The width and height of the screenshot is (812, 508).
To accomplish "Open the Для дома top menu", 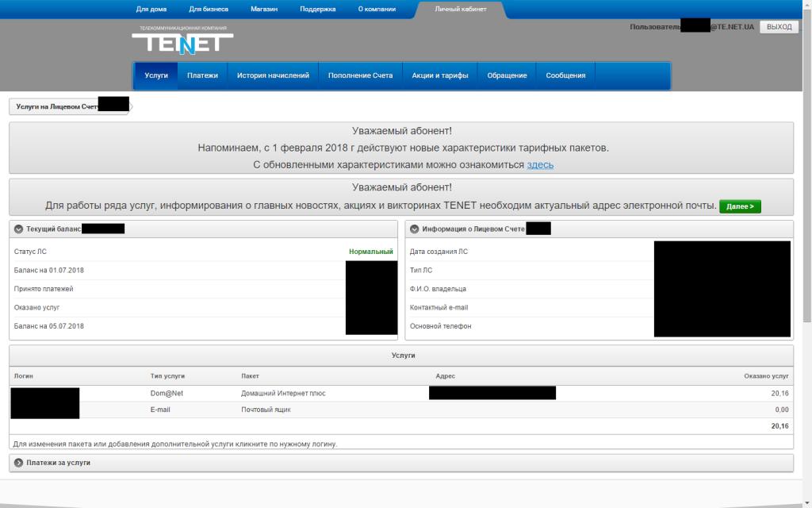I will pyautogui.click(x=151, y=9).
